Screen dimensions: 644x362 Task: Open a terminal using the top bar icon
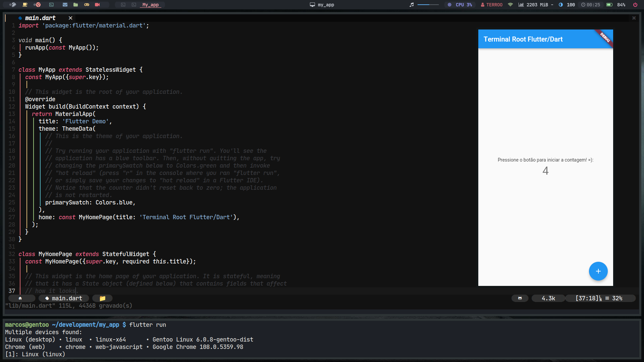click(x=51, y=5)
